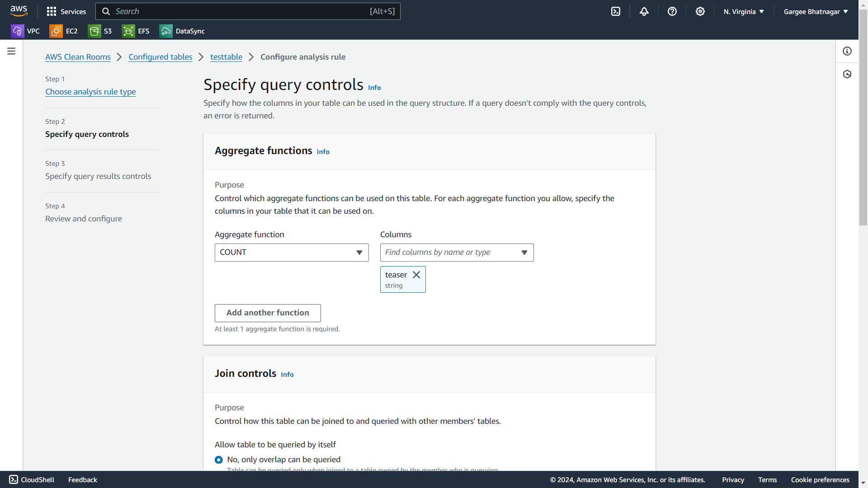Screen dimensions: 868x488
Task: Select 'No, only overlap can be queried' radio
Action: pos(219,460)
